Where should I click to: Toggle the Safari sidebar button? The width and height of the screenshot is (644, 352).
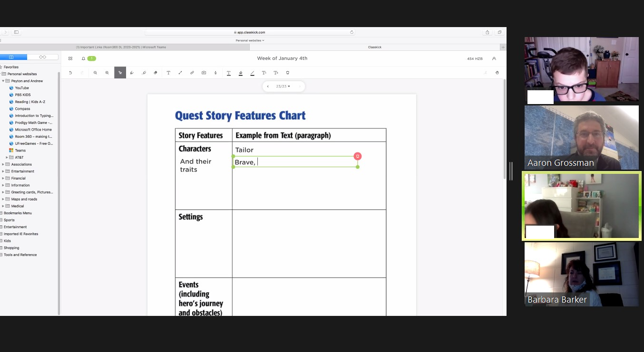(16, 32)
